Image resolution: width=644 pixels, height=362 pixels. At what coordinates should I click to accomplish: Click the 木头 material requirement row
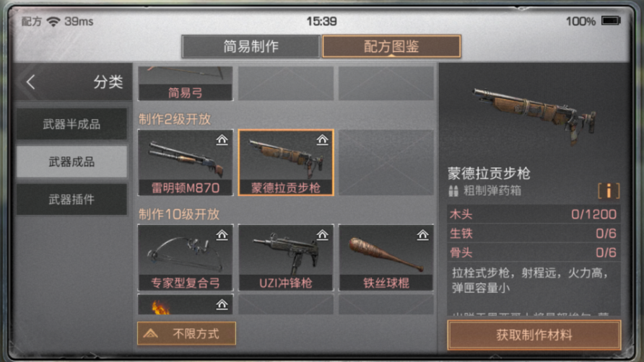534,214
